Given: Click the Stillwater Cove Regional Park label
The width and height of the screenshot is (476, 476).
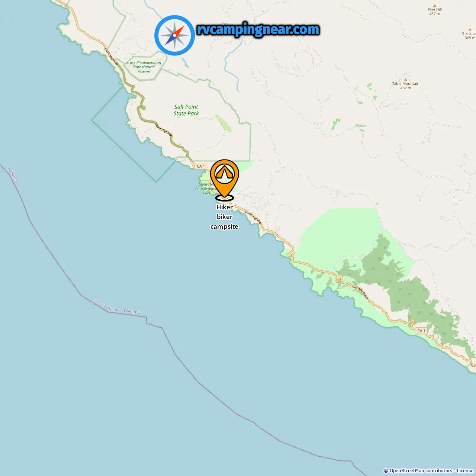Looking at the screenshot, I should [x=205, y=189].
